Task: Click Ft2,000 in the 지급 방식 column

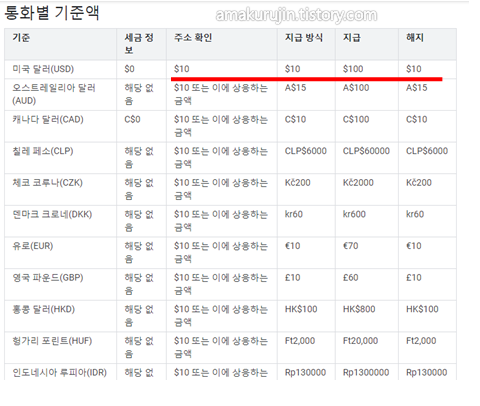Action: (300, 341)
